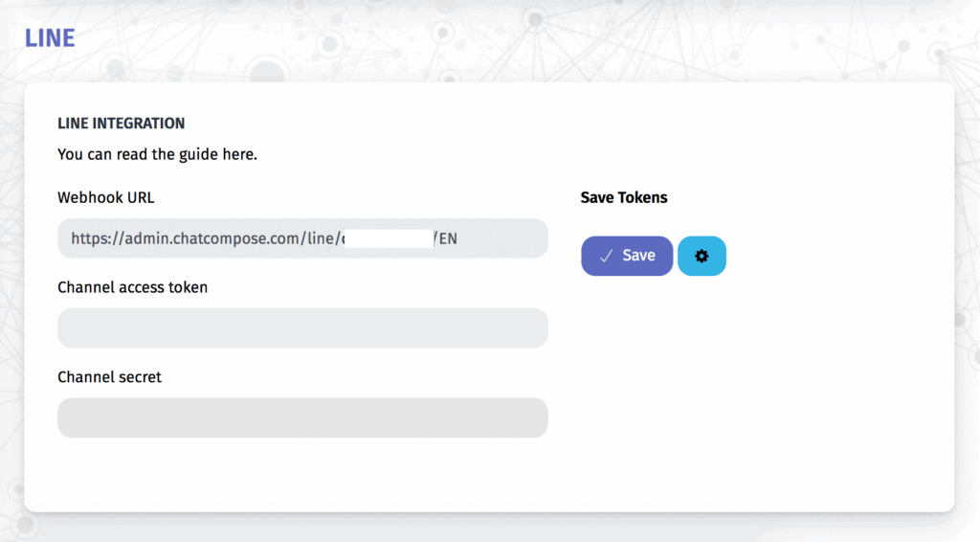The height and width of the screenshot is (542, 980).
Task: Click into the Channel access token field
Action: [x=302, y=327]
